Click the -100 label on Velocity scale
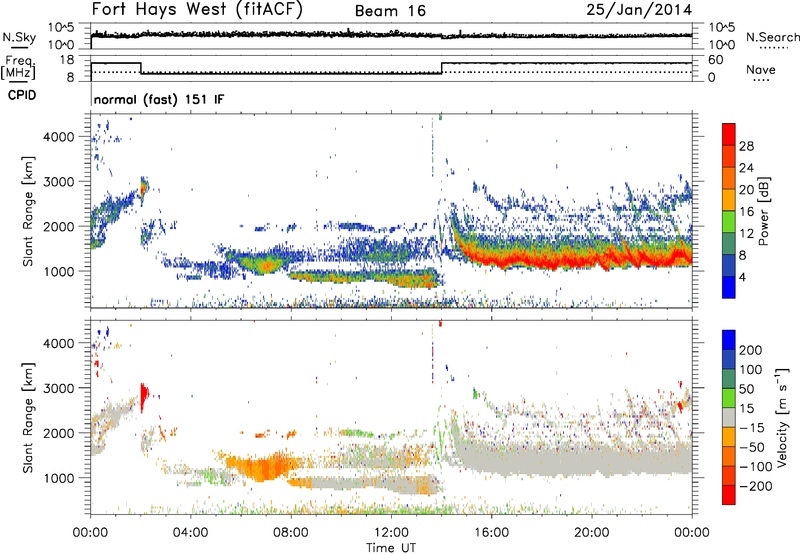800x554 pixels. (x=756, y=467)
